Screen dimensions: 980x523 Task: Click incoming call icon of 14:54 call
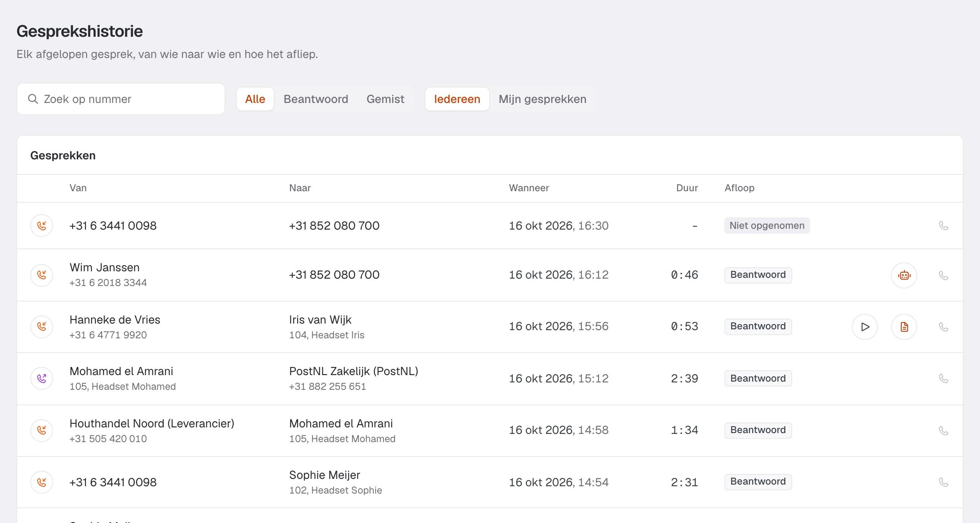pos(42,482)
